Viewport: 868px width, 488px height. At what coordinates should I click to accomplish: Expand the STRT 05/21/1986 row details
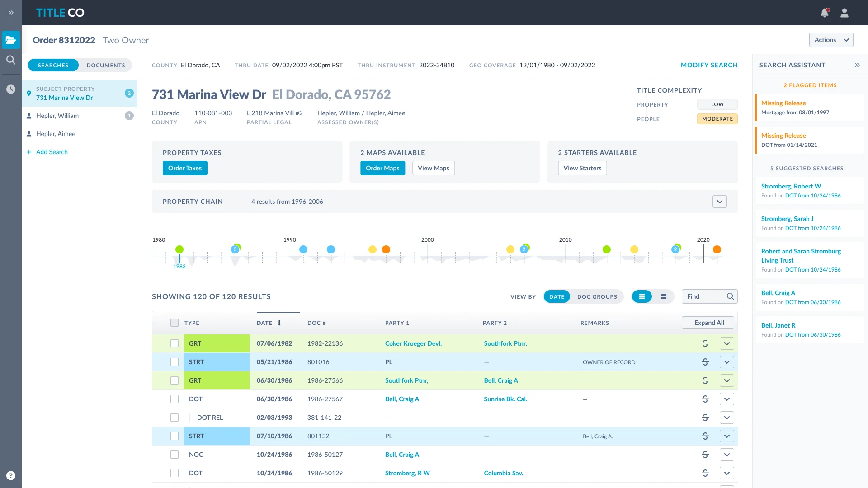[727, 362]
